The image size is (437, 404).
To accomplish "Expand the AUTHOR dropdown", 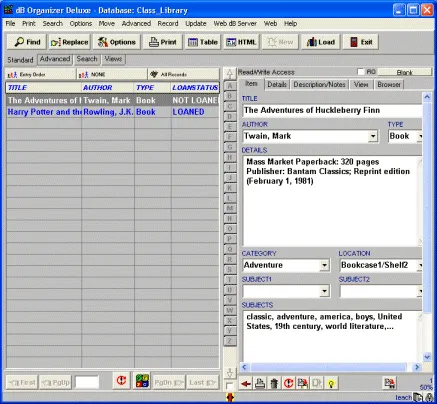I will pos(373,136).
